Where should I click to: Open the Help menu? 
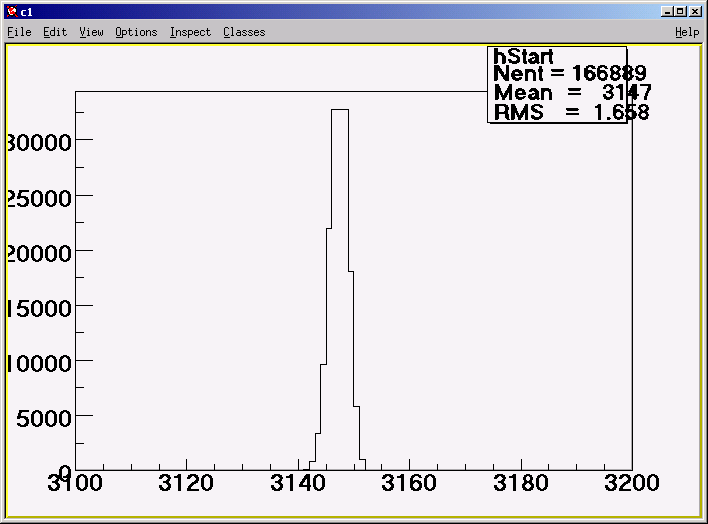pyautogui.click(x=687, y=32)
